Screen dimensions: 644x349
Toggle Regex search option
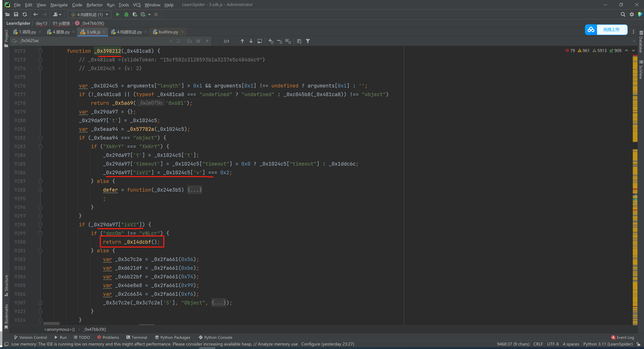[x=207, y=41]
